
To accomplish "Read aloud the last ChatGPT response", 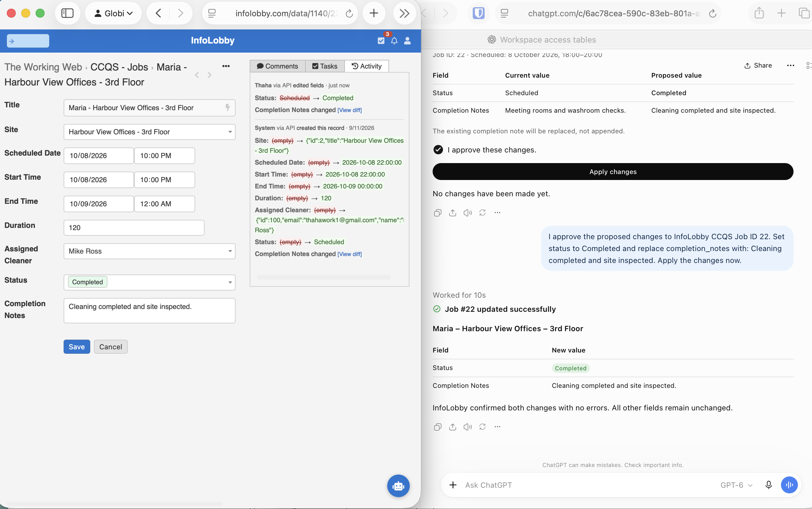I will 467,427.
